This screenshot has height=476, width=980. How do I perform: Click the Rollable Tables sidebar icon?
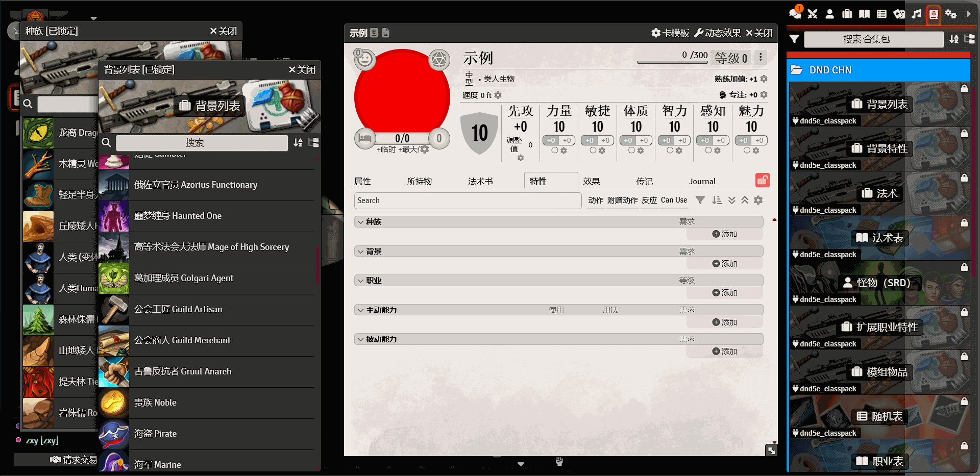(881, 14)
